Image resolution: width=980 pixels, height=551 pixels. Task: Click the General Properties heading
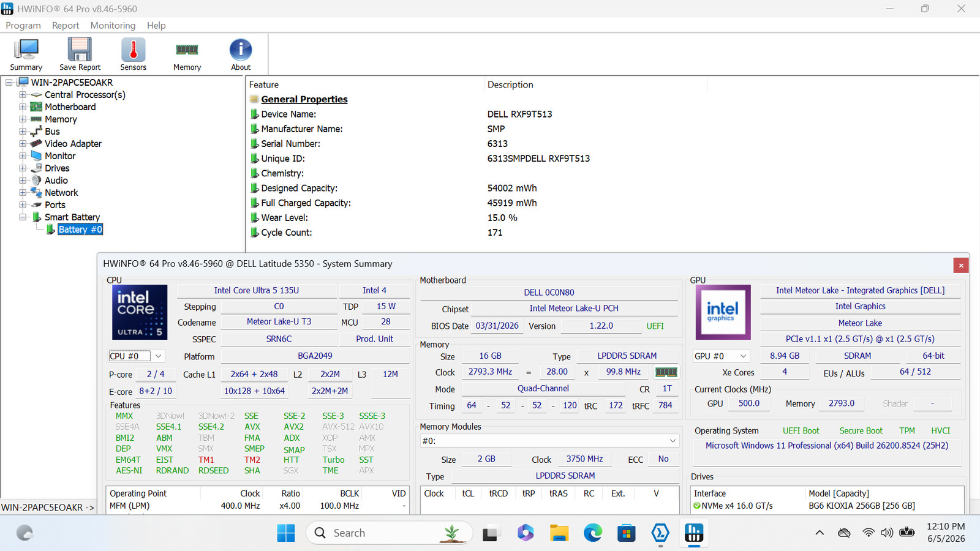coord(304,99)
